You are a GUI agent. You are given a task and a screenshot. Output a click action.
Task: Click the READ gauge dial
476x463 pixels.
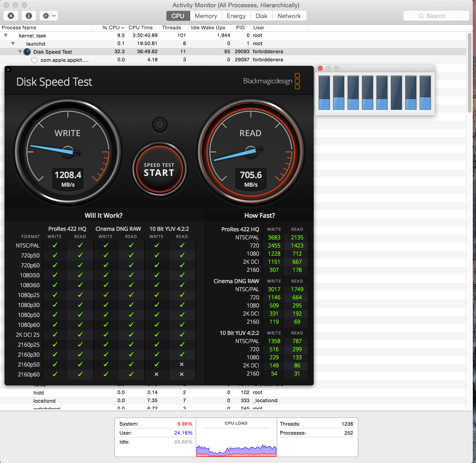[x=251, y=151]
